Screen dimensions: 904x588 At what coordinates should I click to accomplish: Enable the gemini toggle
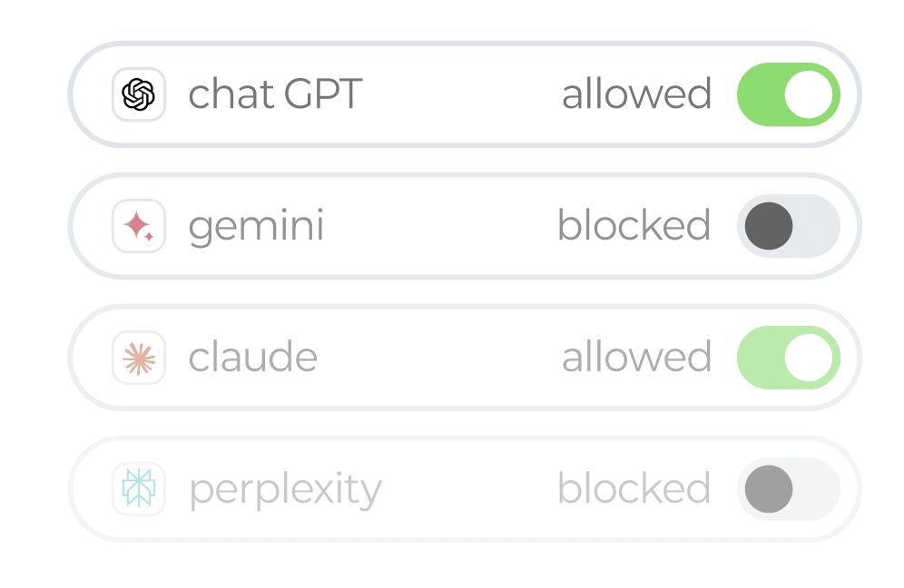(787, 225)
